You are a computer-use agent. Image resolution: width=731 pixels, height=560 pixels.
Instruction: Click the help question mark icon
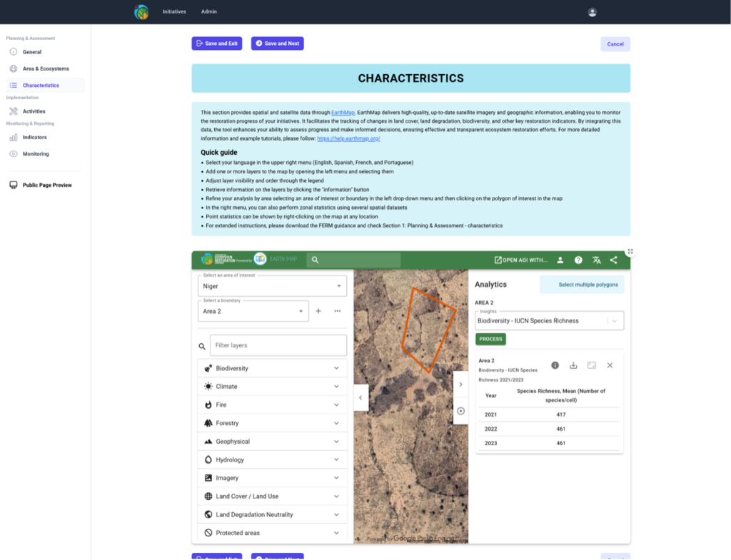578,260
